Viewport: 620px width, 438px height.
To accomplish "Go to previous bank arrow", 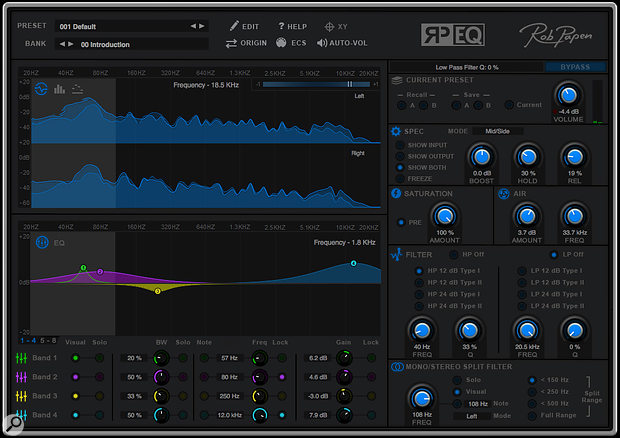I will (62, 44).
